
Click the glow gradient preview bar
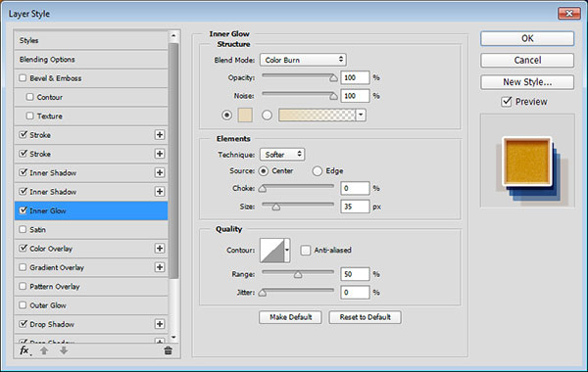[318, 115]
